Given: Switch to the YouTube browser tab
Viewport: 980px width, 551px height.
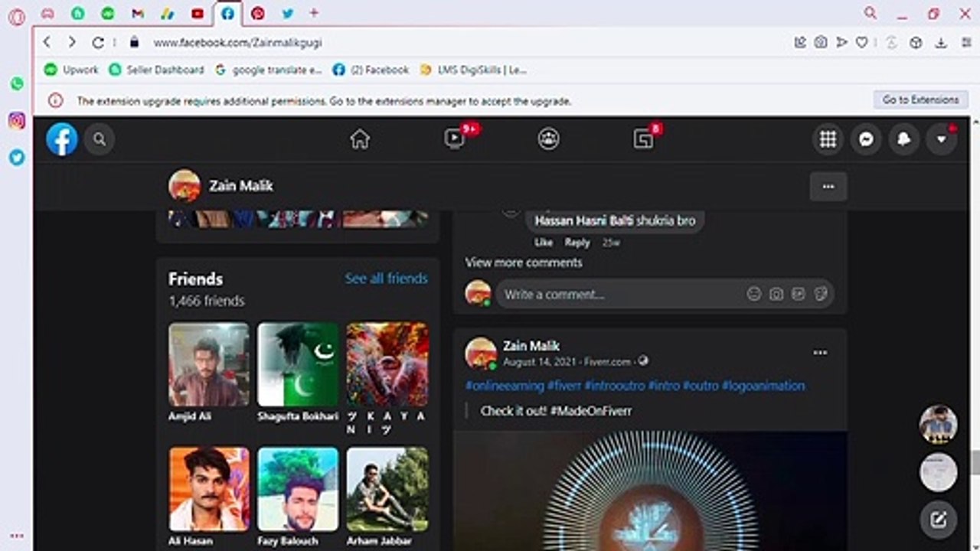Looking at the screenshot, I should coord(198,14).
